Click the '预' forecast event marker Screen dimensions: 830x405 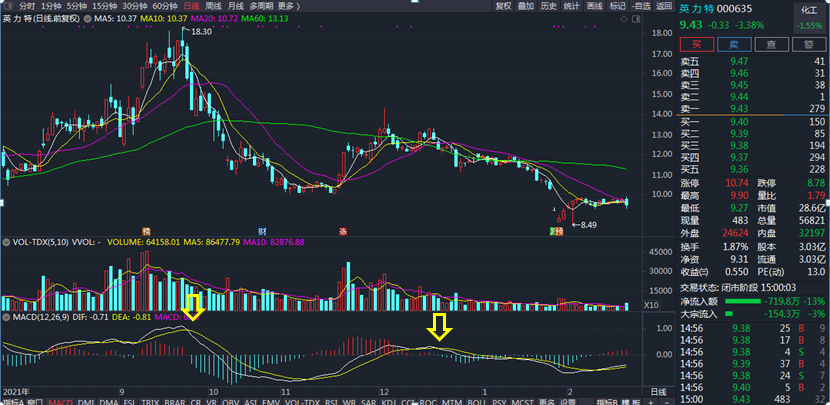tap(558, 231)
